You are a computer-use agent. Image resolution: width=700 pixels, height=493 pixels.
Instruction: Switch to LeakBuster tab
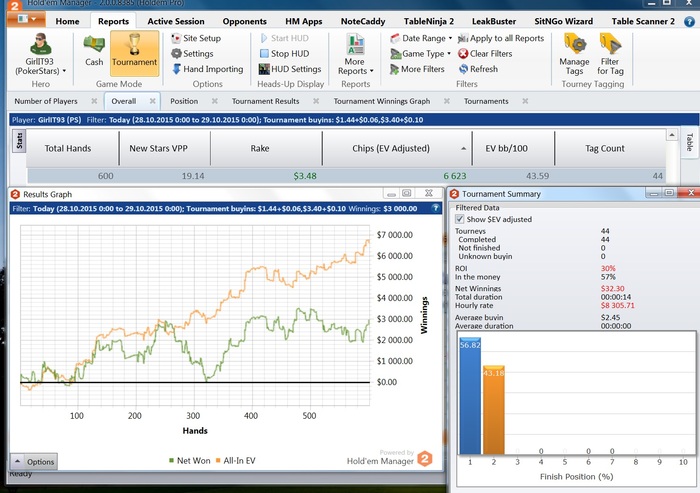pos(494,21)
